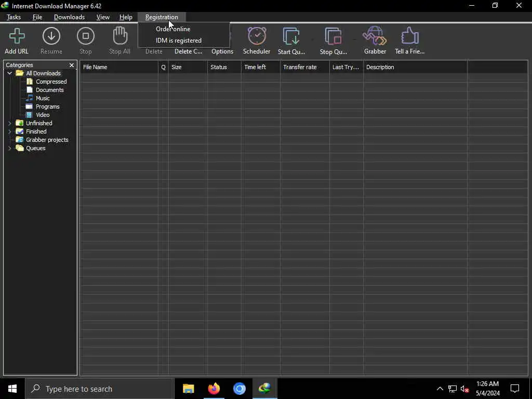Open File Explorer from the taskbar
This screenshot has height=399, width=532.
(x=188, y=389)
